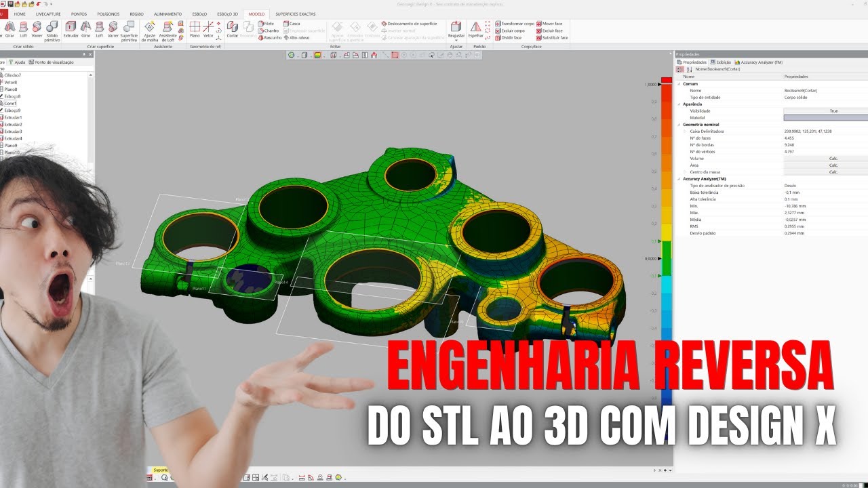Choose Sólido primitivo tool

[x=52, y=30]
